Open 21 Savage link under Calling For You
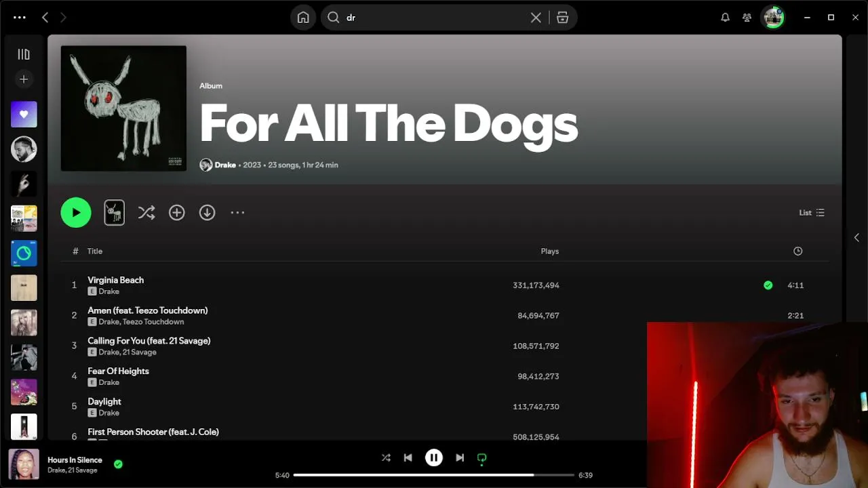Screen dimensions: 868x488 coord(140,352)
